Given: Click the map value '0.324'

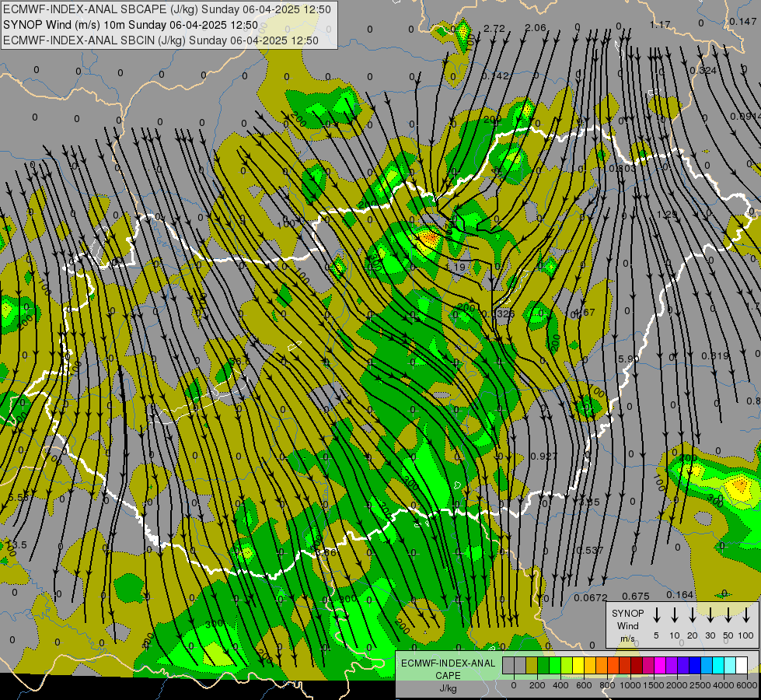Looking at the screenshot, I should 703,71.
